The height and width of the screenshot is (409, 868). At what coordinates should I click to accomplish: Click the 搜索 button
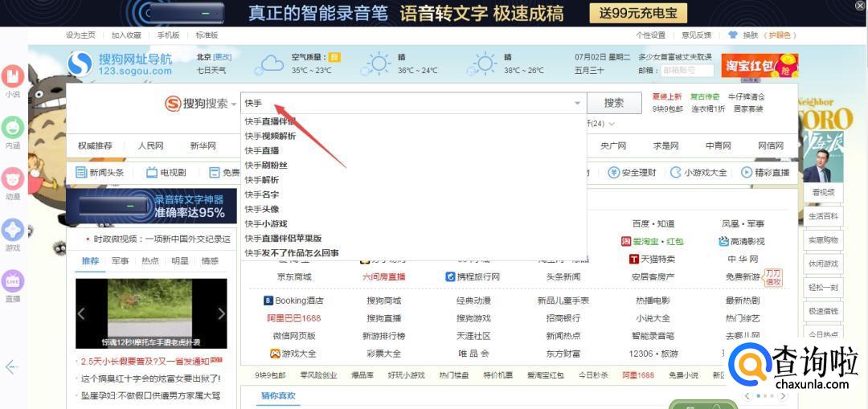click(x=614, y=103)
